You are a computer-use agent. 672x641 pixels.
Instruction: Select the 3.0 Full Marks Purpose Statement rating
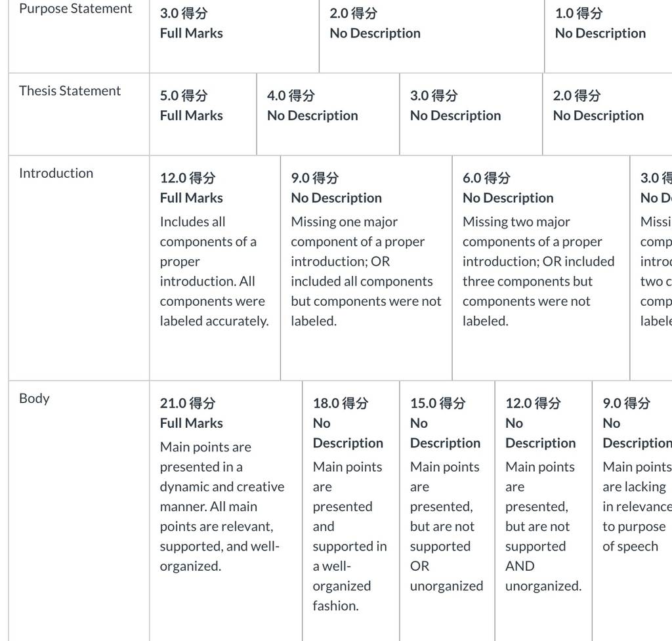[234, 37]
